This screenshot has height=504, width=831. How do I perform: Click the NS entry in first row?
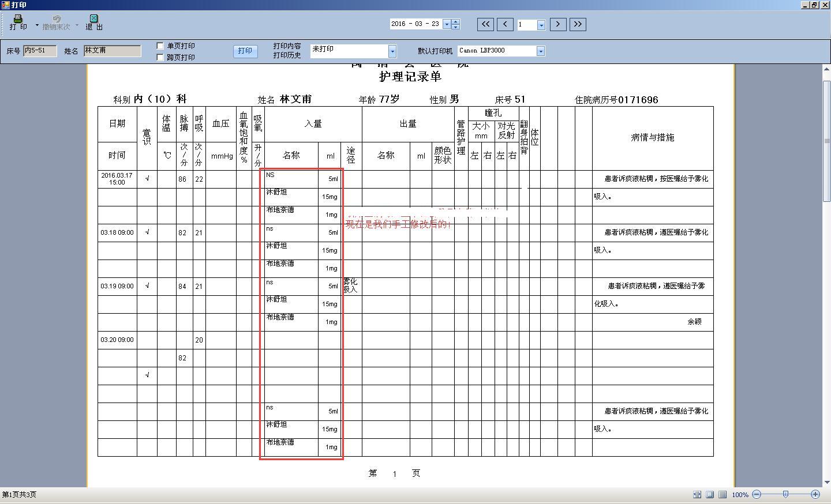tap(270, 175)
